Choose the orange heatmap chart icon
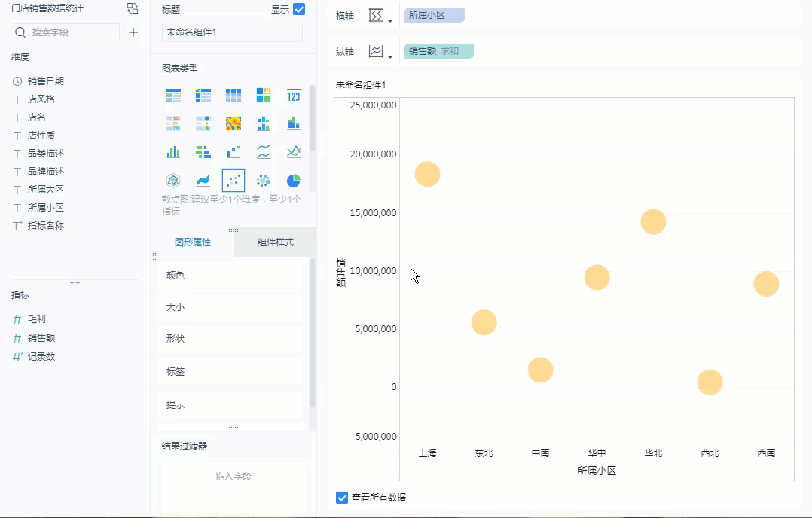Viewport: 812px width, 518px height. click(x=233, y=123)
